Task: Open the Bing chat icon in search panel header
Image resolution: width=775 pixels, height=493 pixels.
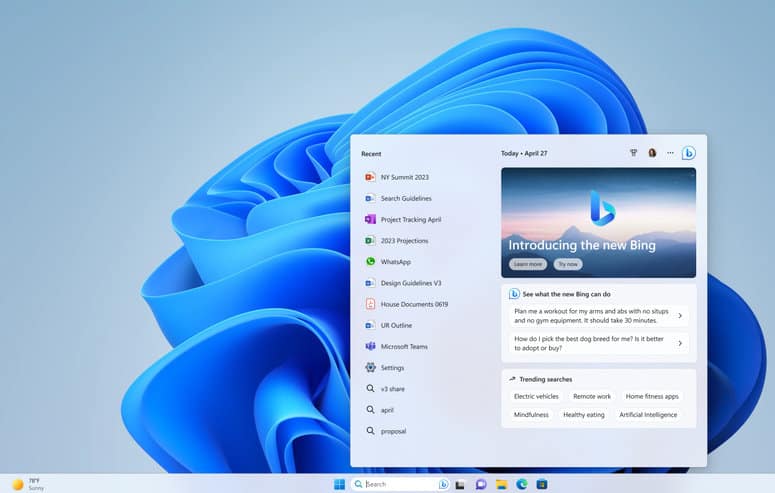Action: coord(688,153)
